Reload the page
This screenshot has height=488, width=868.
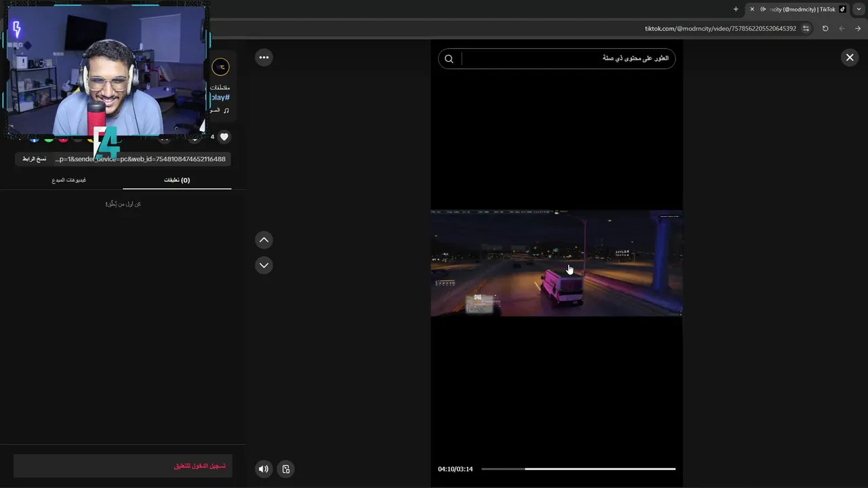click(825, 28)
